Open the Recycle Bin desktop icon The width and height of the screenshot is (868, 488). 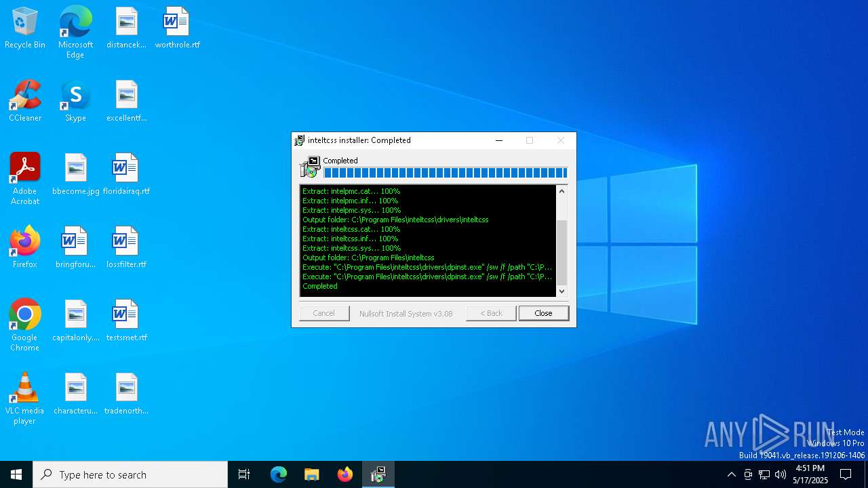pos(25,28)
